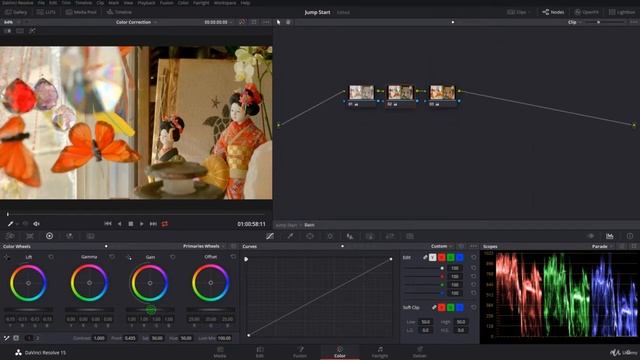Jump to first frame of the clip
The image size is (640, 360).
[108, 224]
